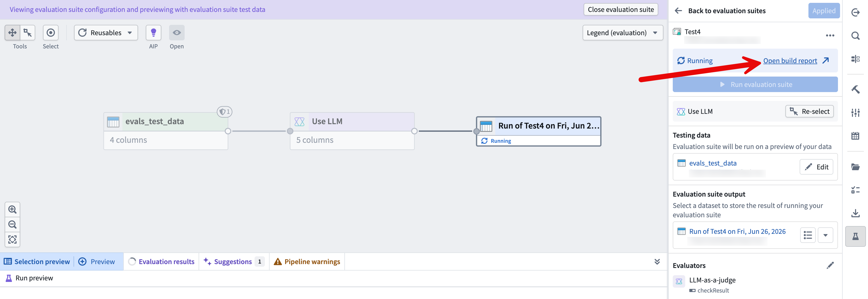Image resolution: width=868 pixels, height=299 pixels.
Task: Collapse the bottom preview panel
Action: (x=657, y=262)
